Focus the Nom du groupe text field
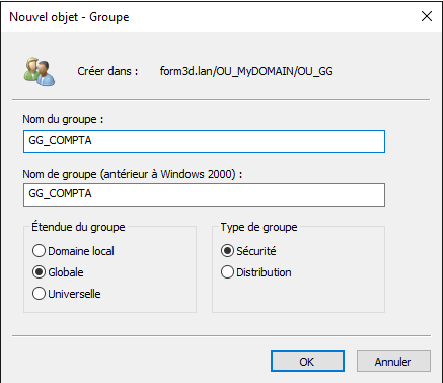The width and height of the screenshot is (443, 383). tap(204, 142)
